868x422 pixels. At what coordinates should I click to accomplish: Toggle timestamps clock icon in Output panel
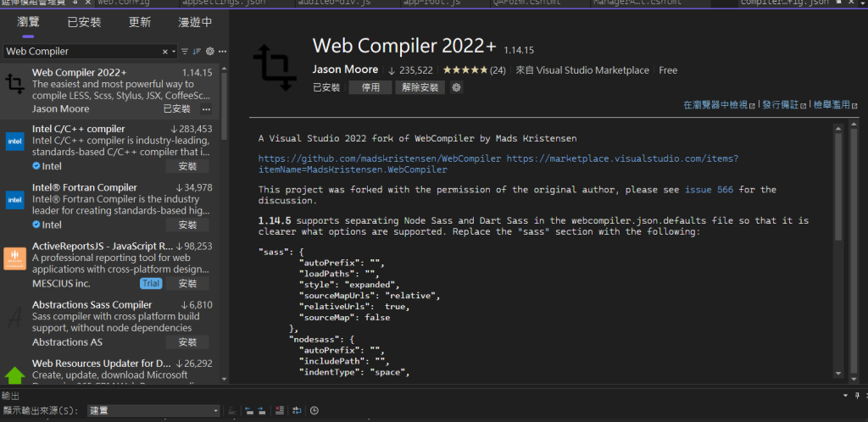(x=314, y=410)
